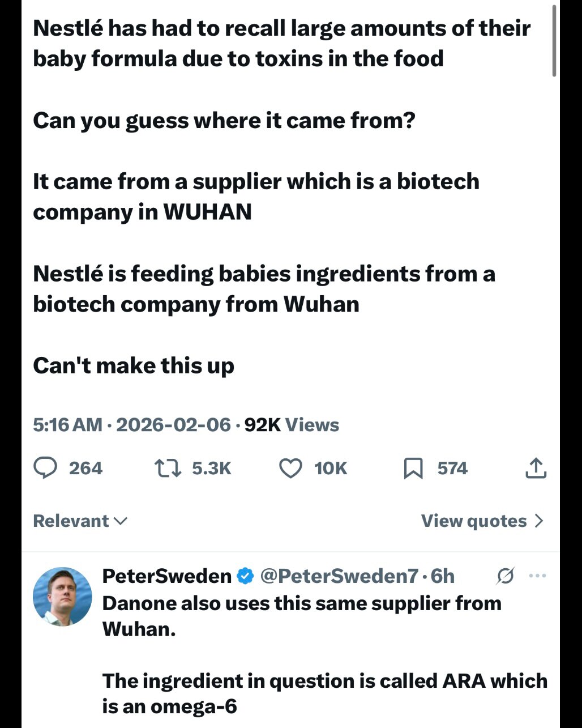Like the tweet with the heart icon
582x728 pixels.
click(291, 469)
